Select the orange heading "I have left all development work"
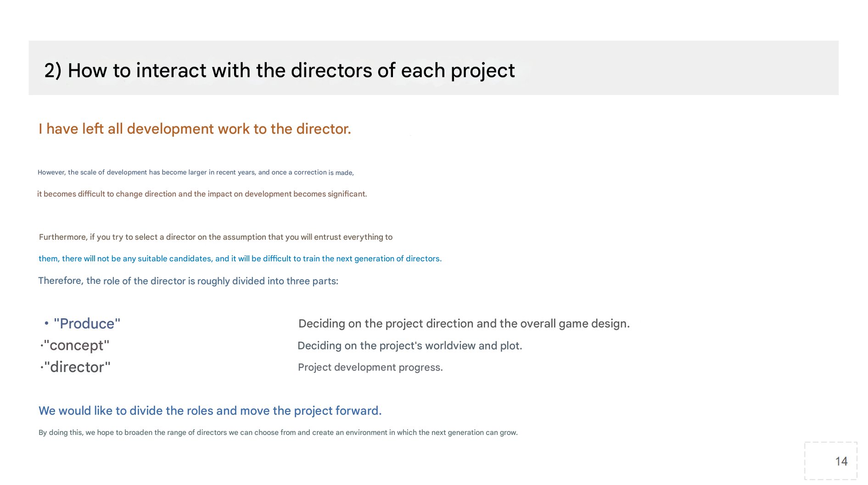Viewport: 868px width, 485px height. coord(195,129)
